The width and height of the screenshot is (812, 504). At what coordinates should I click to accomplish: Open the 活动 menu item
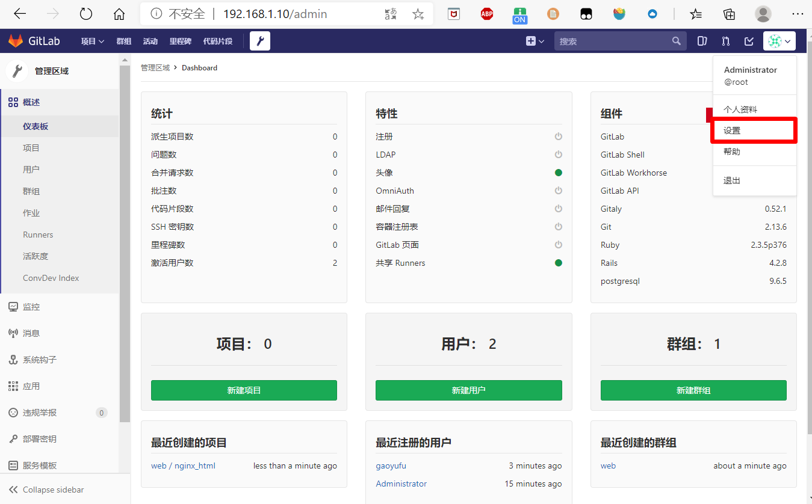(x=150, y=41)
